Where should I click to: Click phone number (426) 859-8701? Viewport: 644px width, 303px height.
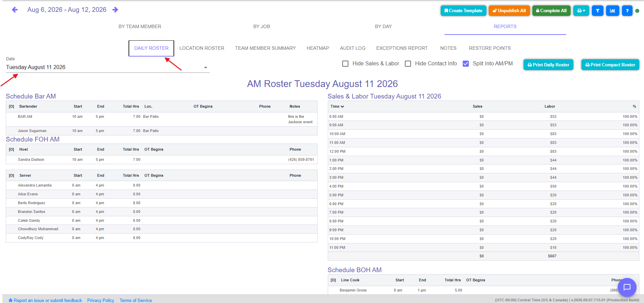[x=301, y=159]
